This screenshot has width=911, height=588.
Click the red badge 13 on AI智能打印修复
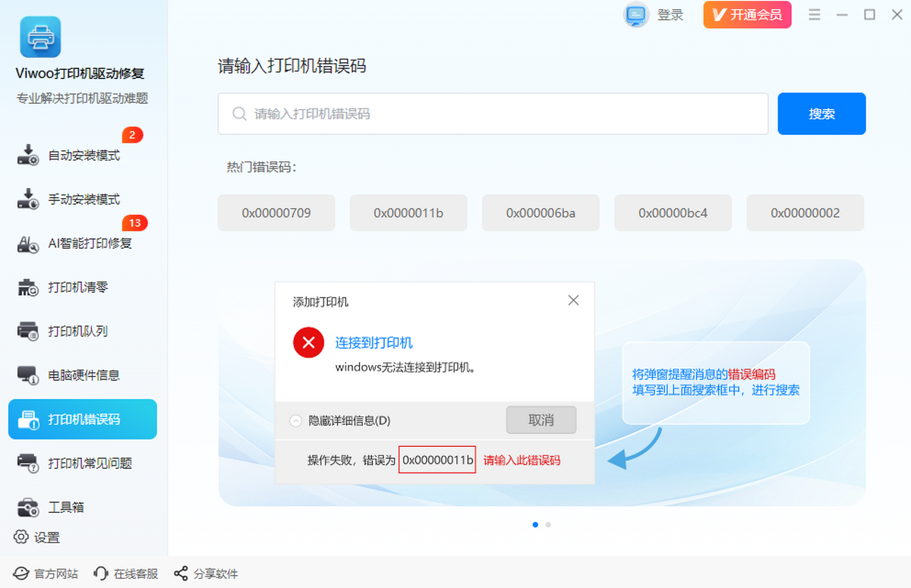coord(134,223)
